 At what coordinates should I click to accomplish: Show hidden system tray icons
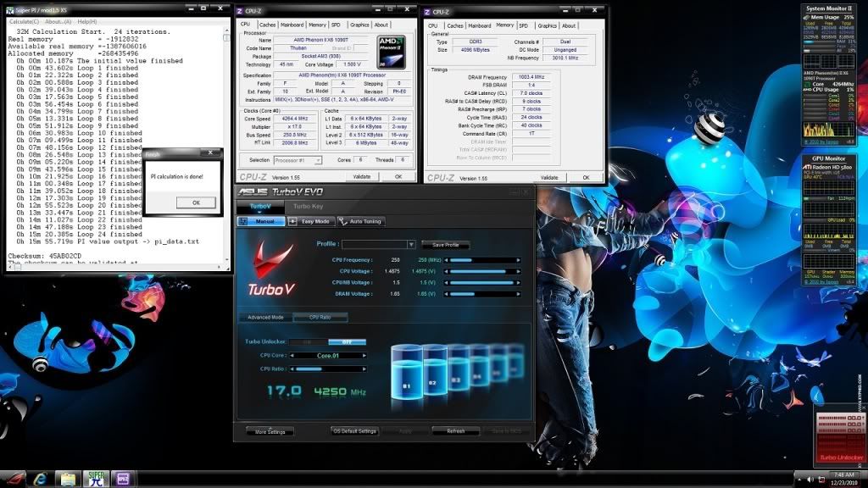tap(798, 480)
